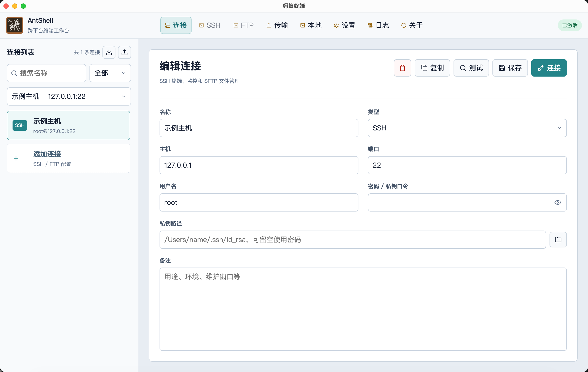Click the 添加连接 card
Screen dimensions: 588x372
pyautogui.click(x=69, y=158)
